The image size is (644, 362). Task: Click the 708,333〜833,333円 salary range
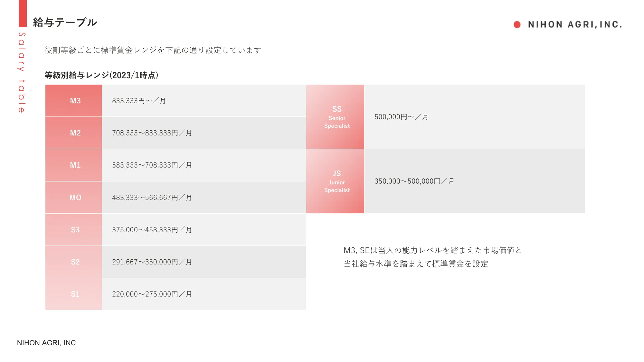click(x=145, y=133)
